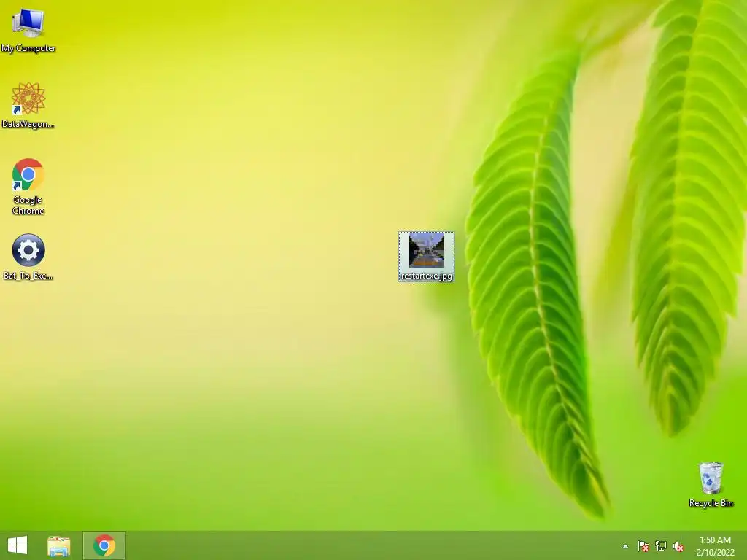Open the network status tray icon
747x560 pixels.
click(x=661, y=546)
